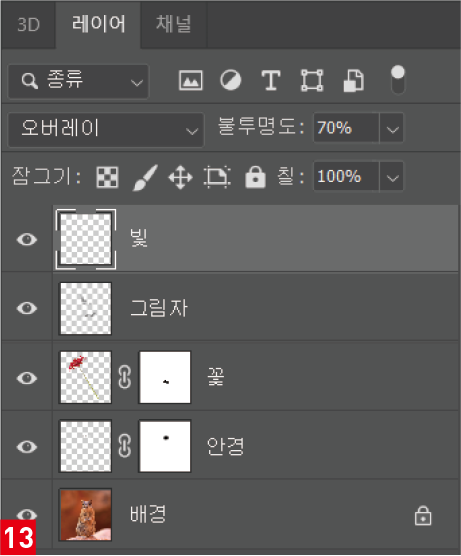Switch to the 3D tab
Image resolution: width=461 pixels, height=556 pixels.
coord(28,25)
